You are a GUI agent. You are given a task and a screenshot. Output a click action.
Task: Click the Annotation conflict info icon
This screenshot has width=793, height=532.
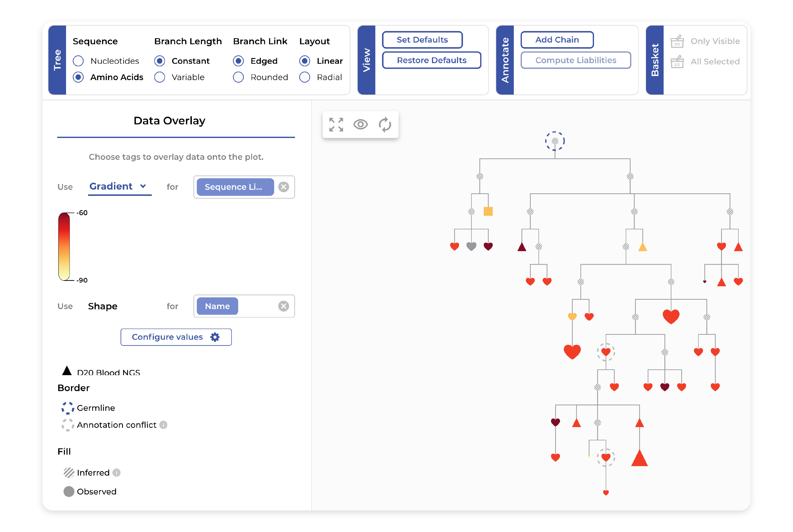tap(164, 425)
